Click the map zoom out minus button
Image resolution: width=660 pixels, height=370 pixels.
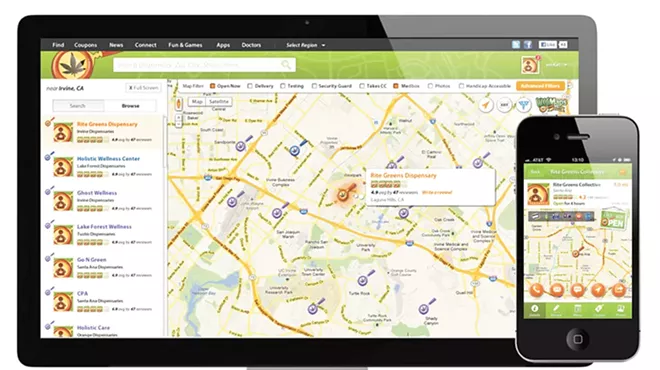[178, 125]
